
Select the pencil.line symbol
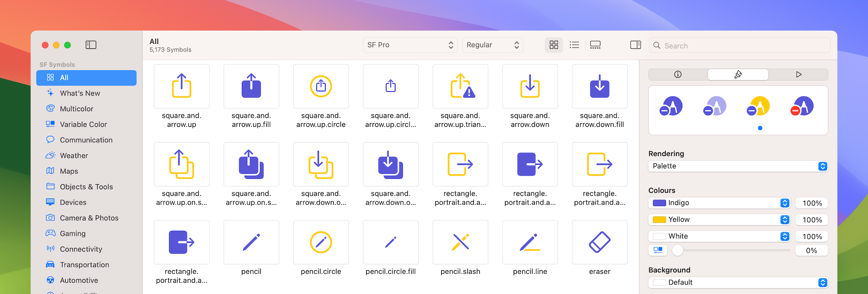tap(530, 242)
